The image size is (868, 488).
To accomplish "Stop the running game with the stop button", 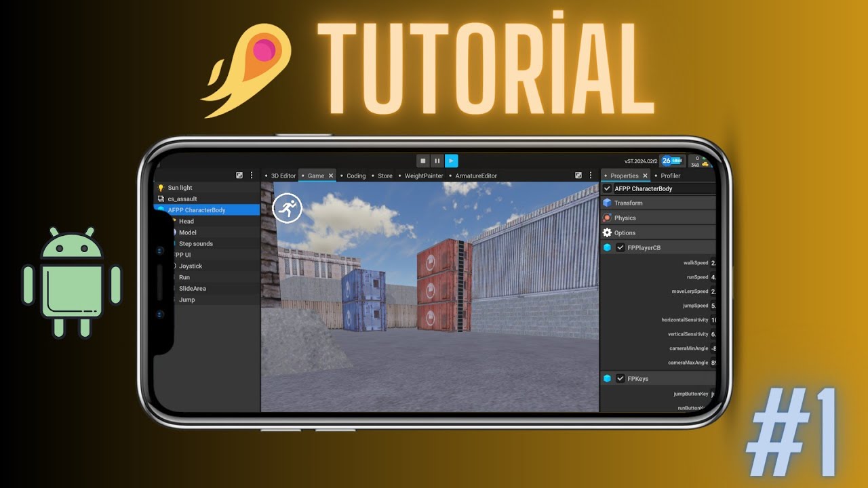I will [x=423, y=161].
